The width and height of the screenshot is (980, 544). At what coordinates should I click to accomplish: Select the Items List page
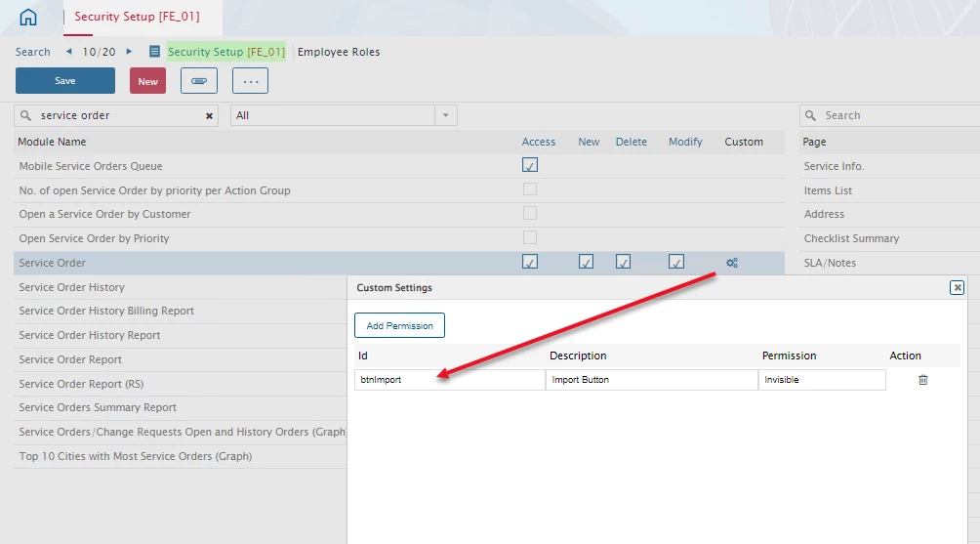point(828,190)
